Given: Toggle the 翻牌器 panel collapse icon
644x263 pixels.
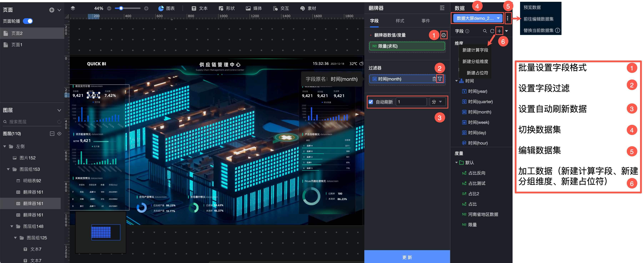Looking at the screenshot, I should (442, 8).
